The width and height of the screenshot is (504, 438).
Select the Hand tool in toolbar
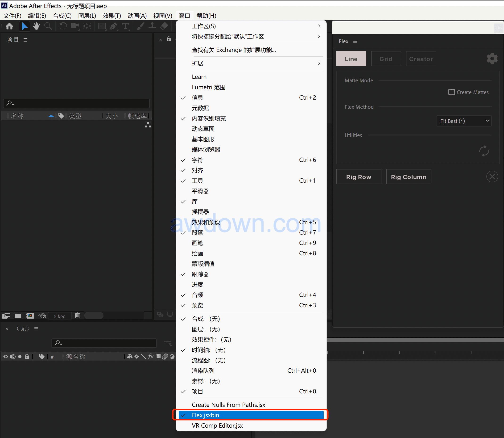[36, 26]
